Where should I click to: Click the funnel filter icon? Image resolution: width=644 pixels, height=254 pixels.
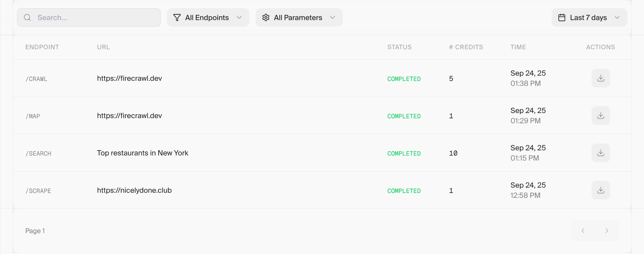pyautogui.click(x=177, y=17)
